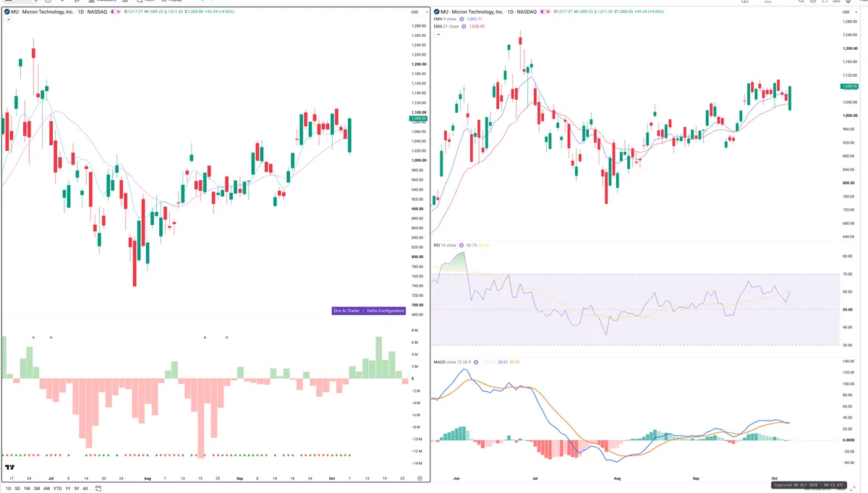The height and width of the screenshot is (493, 868).
Task: Click the +42.44 (+4.06%) change in left chart
Action: tap(220, 12)
